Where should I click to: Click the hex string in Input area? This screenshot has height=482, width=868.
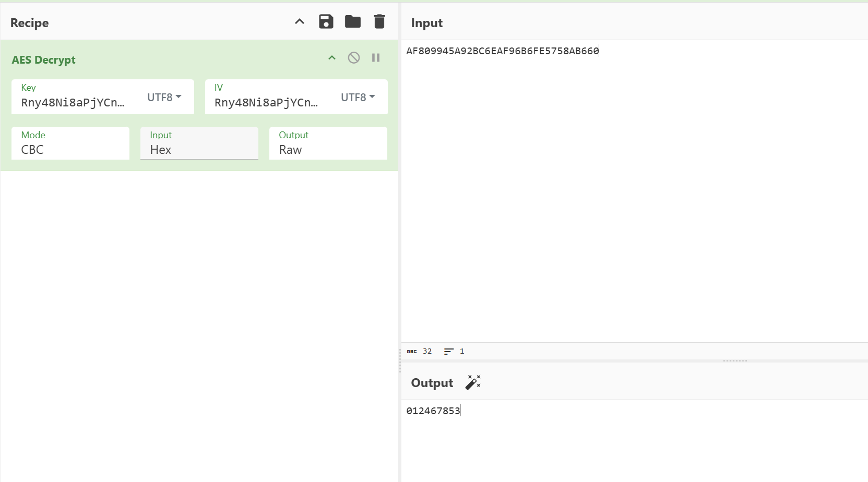(502, 51)
